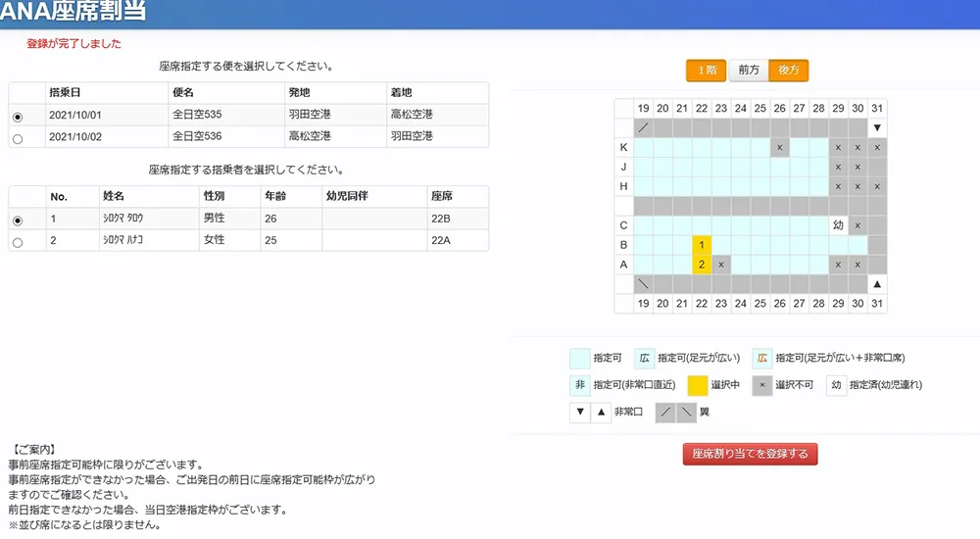Click unavailable × seat 23A
The image size is (980, 539).
tap(721, 265)
